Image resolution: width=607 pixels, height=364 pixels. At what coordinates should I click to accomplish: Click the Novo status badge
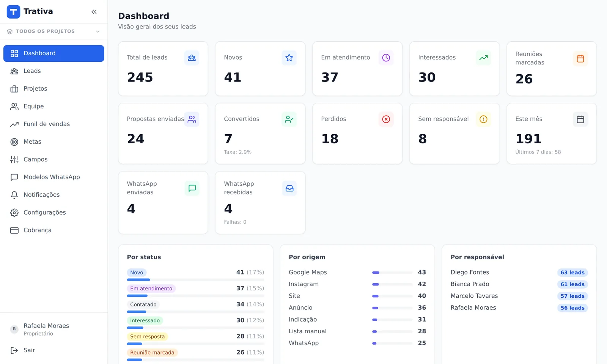137,273
